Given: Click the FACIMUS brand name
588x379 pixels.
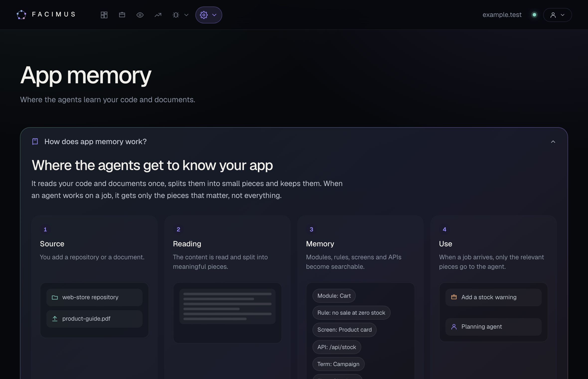Looking at the screenshot, I should [54, 14].
